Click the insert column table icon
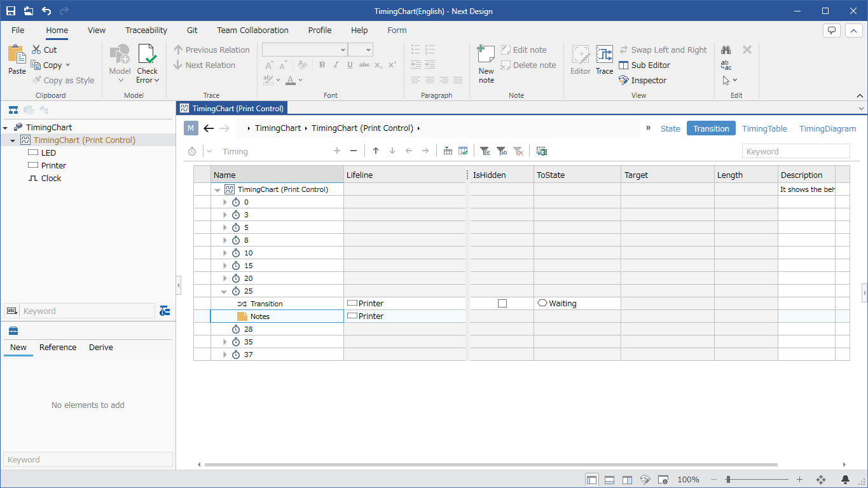 pos(448,151)
